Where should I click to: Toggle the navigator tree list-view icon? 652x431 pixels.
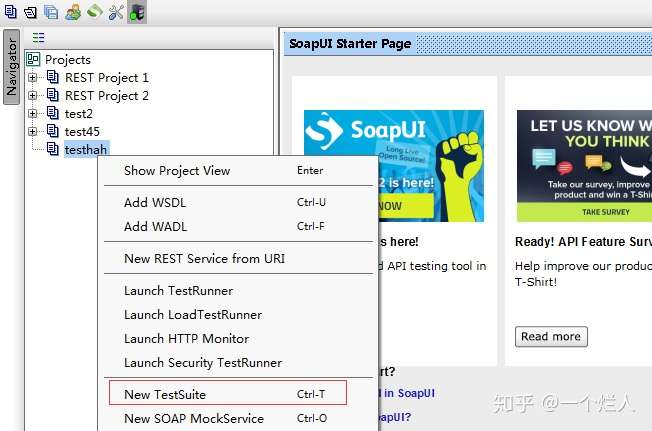pos(38,38)
